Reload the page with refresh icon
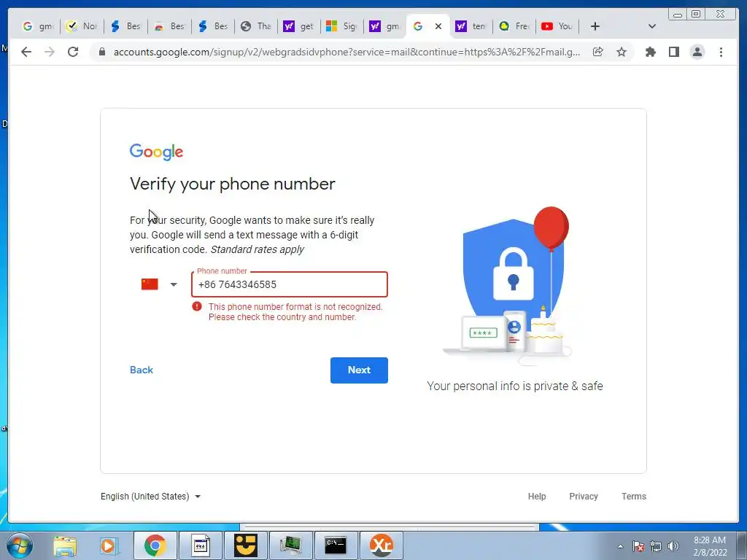The height and width of the screenshot is (560, 747). (x=73, y=52)
